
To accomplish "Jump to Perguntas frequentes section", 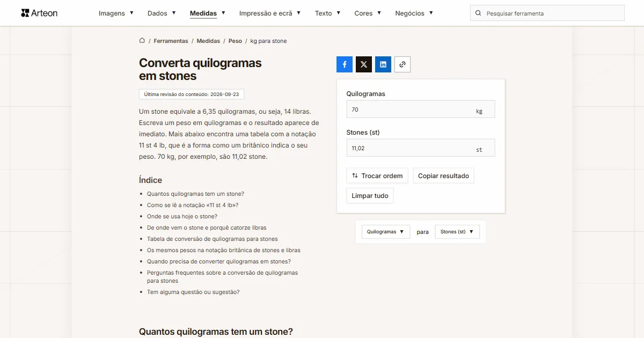I will (x=222, y=277).
